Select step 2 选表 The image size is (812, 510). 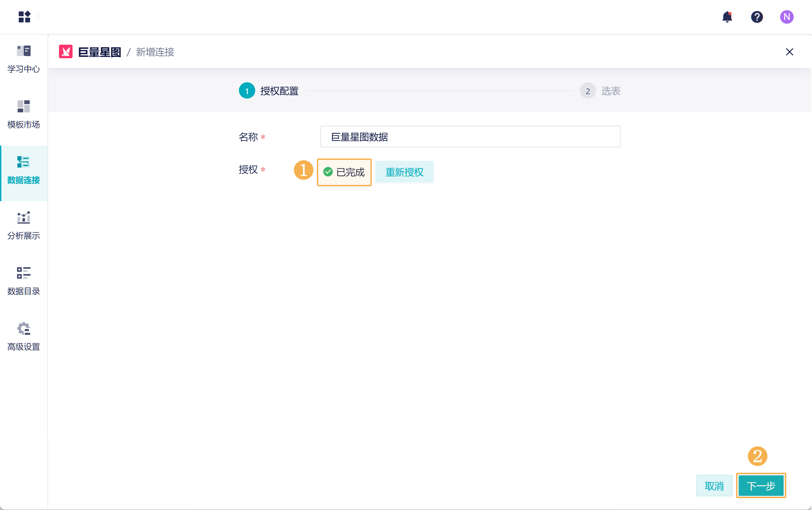[600, 91]
